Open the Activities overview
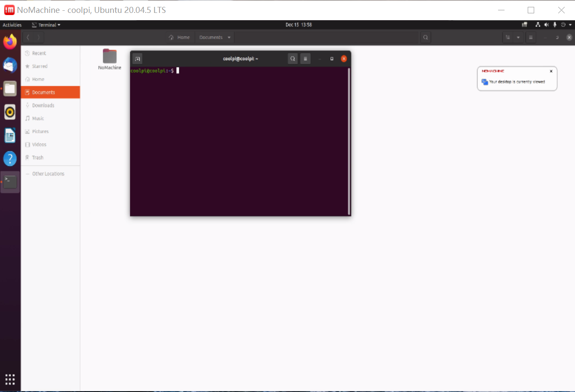This screenshot has width=575, height=392. tap(12, 25)
